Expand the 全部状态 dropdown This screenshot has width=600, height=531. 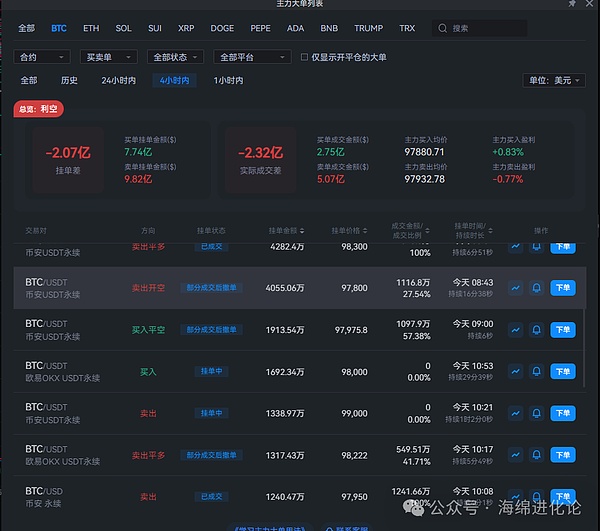coord(175,57)
